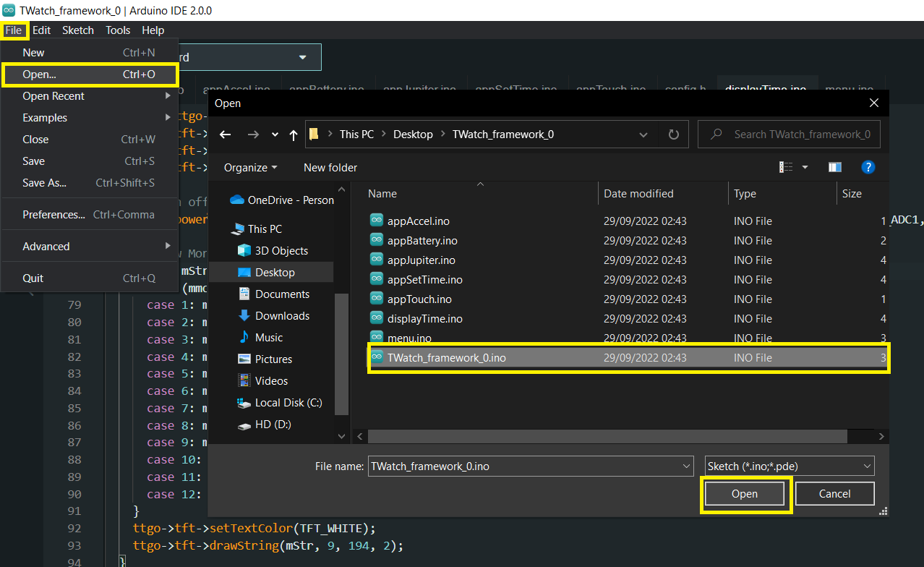Choose Quit from File menu

pos(89,278)
